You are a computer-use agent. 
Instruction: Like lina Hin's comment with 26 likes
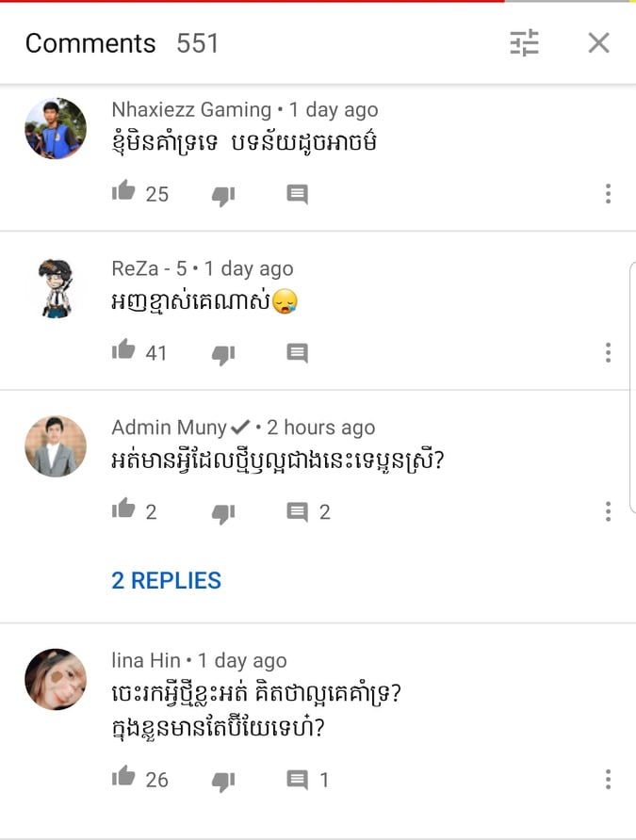123,776
